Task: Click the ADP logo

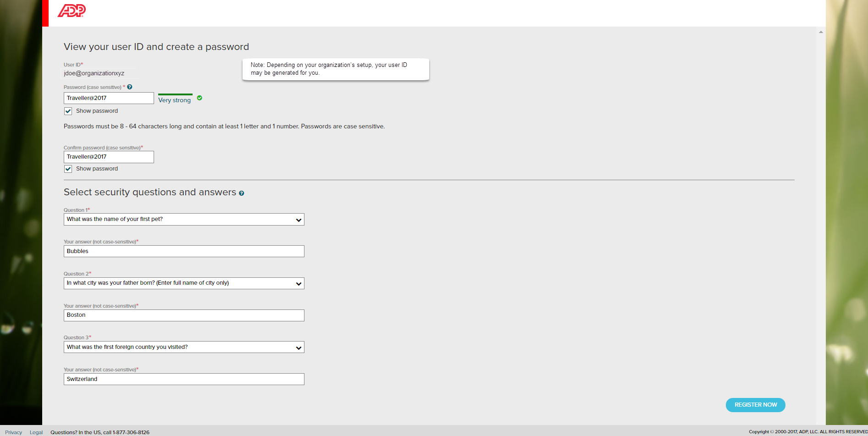Action: pyautogui.click(x=72, y=11)
